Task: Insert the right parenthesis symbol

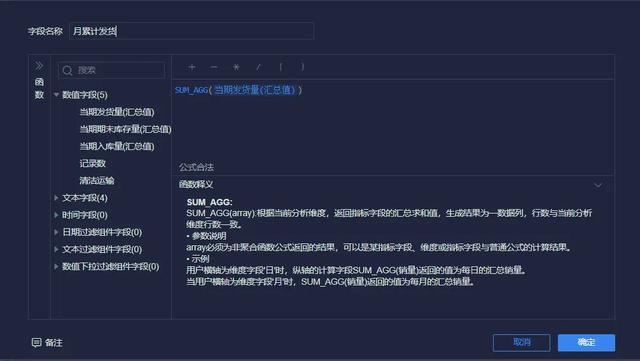Action: tap(302, 67)
